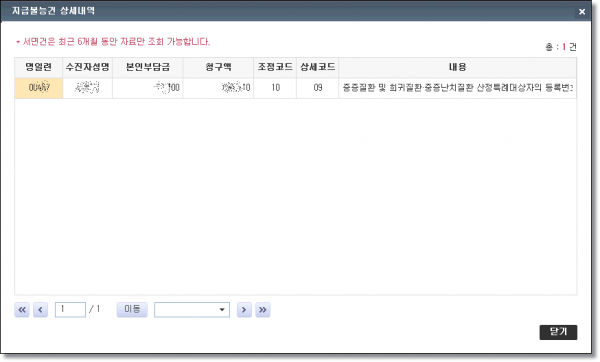Click the 닫기 button

coord(558,332)
